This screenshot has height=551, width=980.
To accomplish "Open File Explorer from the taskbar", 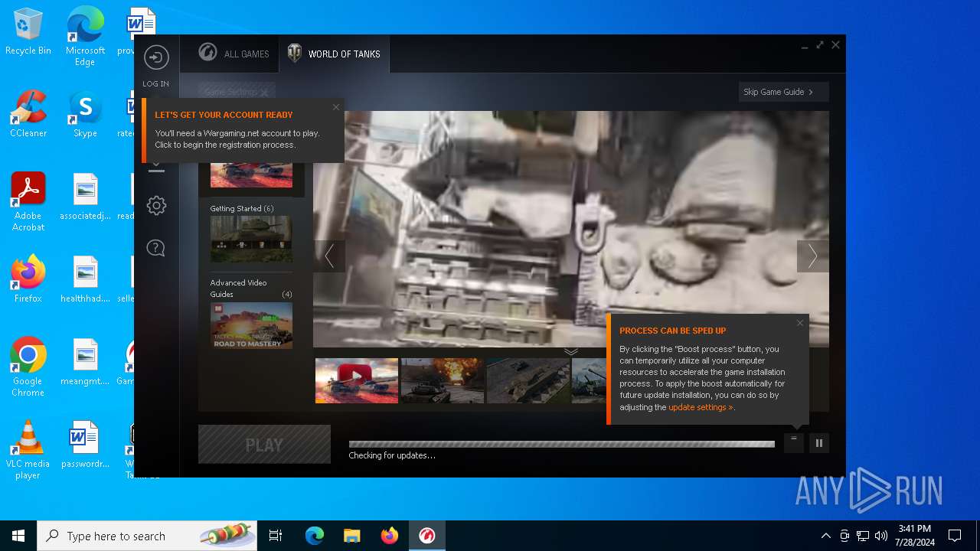I will tap(351, 536).
